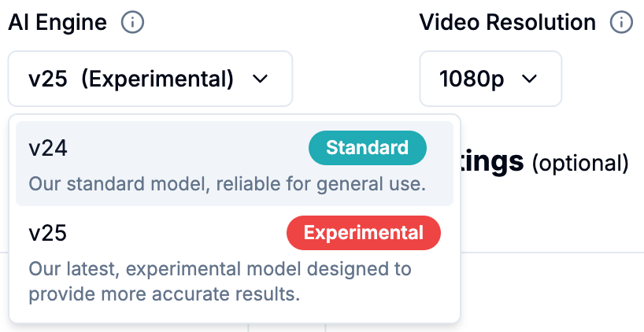Click the '(optional)' settings heading text
This screenshot has width=644, height=332.
point(581,164)
